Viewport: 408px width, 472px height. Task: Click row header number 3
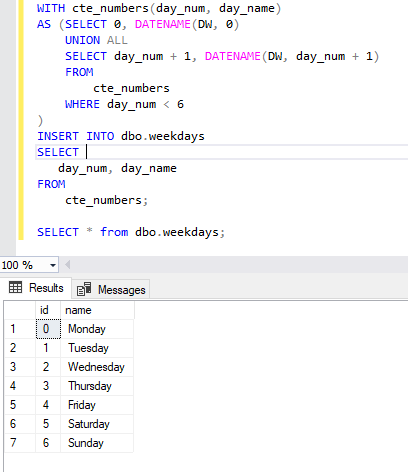tap(20, 367)
